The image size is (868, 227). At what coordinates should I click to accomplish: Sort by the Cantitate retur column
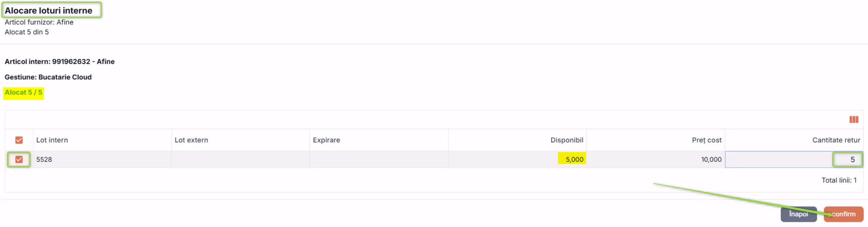[x=836, y=140]
